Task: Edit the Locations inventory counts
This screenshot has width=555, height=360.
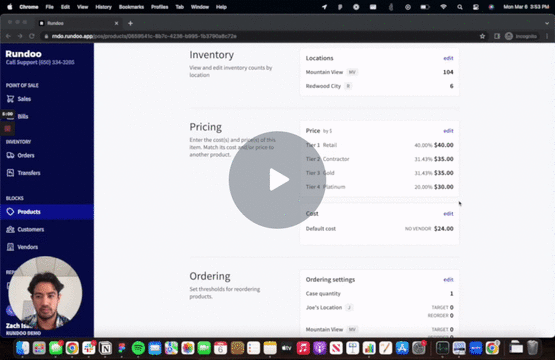Action: tap(448, 58)
